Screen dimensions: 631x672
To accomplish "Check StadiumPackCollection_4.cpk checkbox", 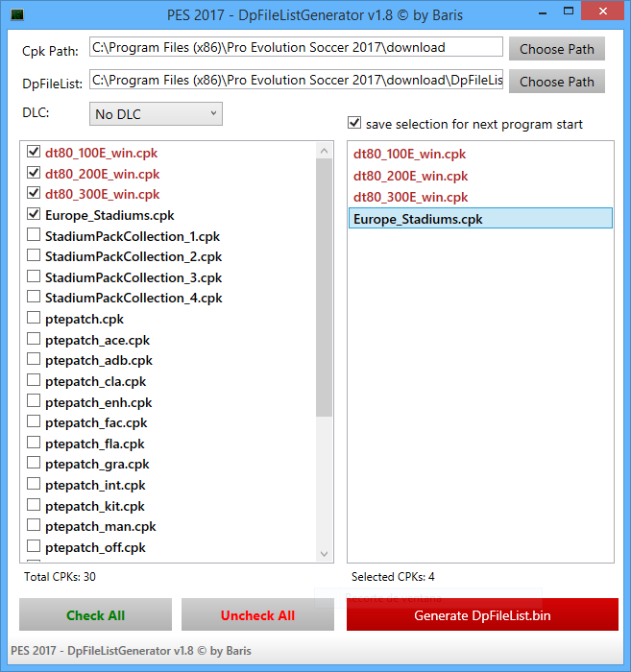I will coord(34,297).
